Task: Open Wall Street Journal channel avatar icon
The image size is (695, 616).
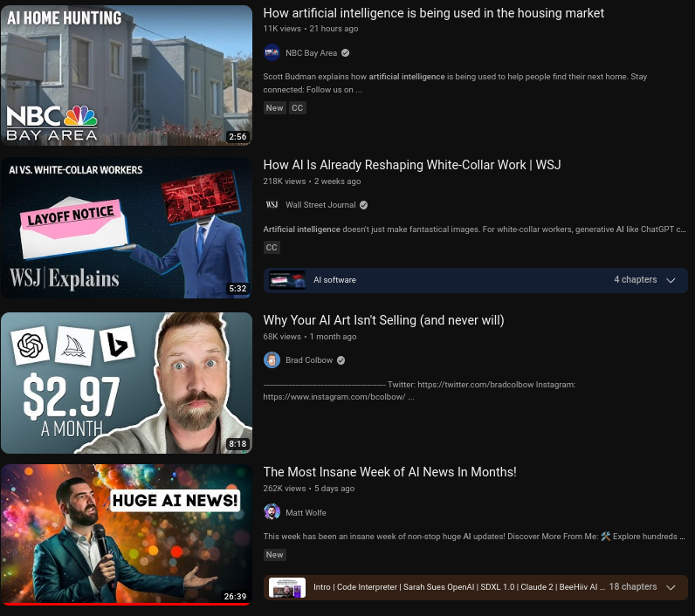Action: pyautogui.click(x=272, y=204)
